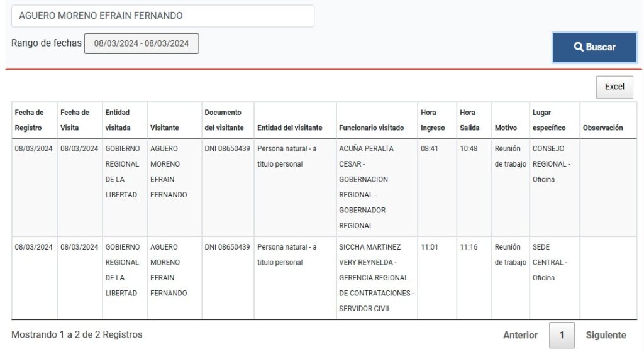
Task: Click the Funcionario visitado column header
Action: [x=371, y=128]
